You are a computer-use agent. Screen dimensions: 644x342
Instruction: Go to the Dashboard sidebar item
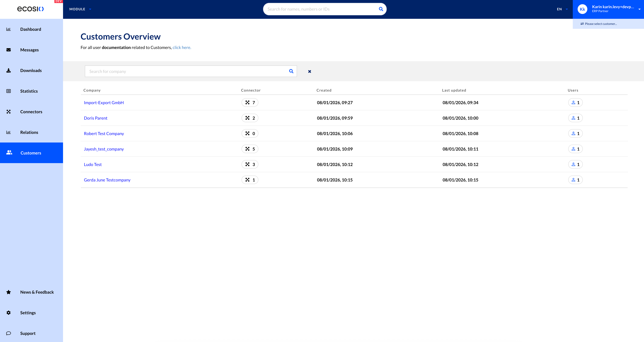click(x=30, y=29)
